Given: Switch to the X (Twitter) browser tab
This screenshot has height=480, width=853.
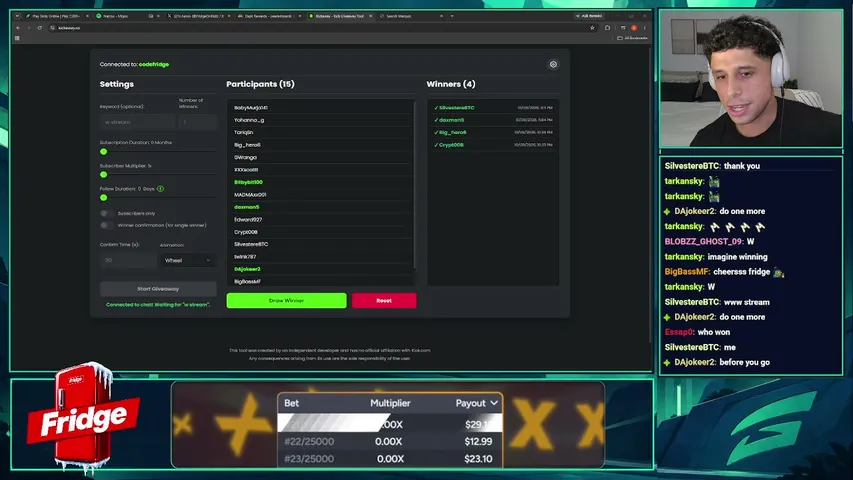Looking at the screenshot, I should pos(197,16).
